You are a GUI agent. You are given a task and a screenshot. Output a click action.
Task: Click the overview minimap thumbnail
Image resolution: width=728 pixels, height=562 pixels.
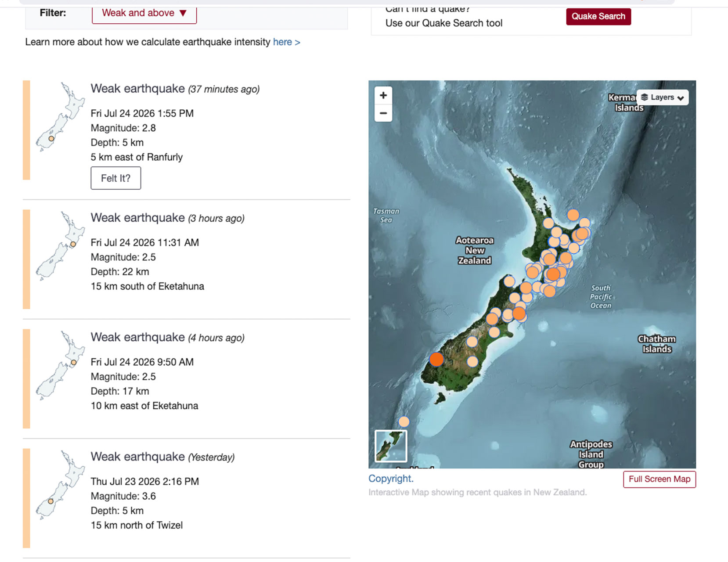391,446
